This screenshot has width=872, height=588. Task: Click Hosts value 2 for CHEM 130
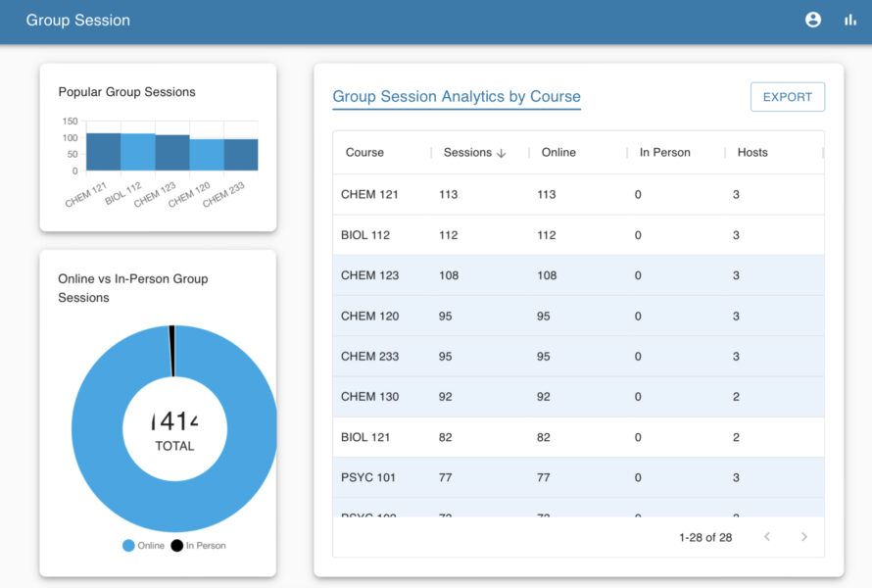736,397
